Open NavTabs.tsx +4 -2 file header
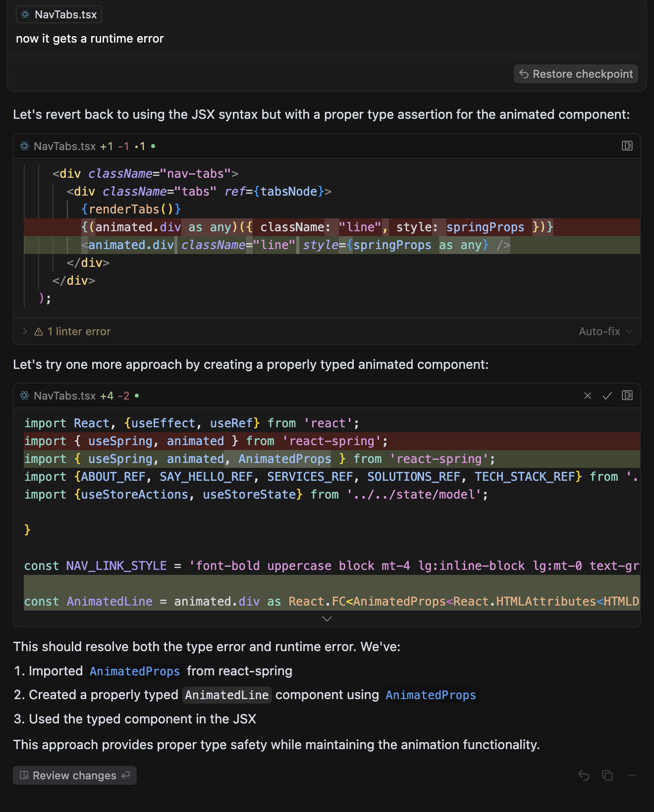The width and height of the screenshot is (654, 812). [64, 396]
